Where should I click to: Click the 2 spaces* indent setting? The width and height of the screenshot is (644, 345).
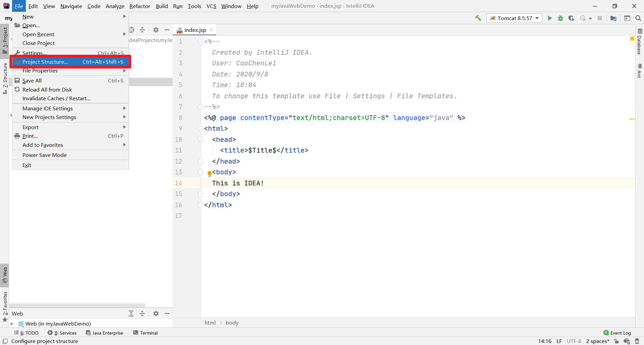click(597, 341)
